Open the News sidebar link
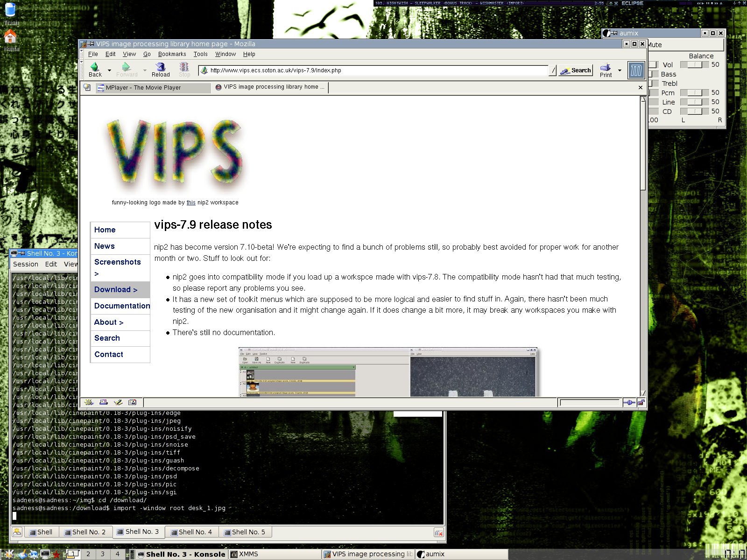This screenshot has height=560, width=747. [x=104, y=246]
